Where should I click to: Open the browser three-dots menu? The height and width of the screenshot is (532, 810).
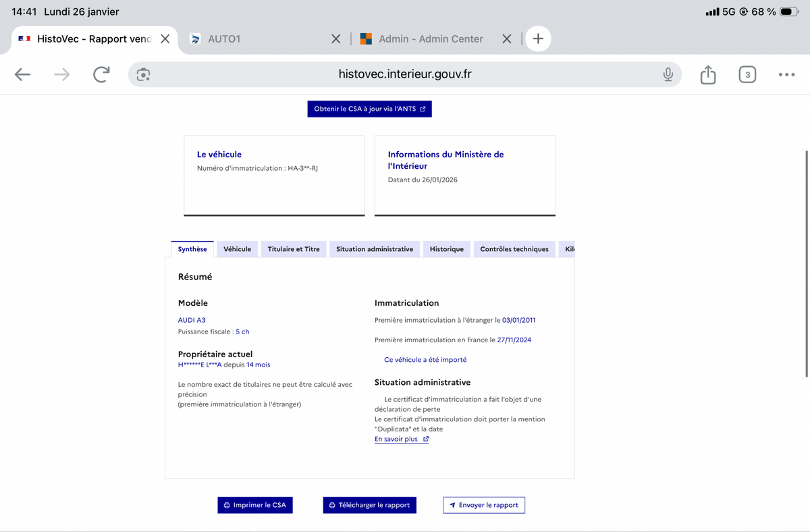point(786,75)
